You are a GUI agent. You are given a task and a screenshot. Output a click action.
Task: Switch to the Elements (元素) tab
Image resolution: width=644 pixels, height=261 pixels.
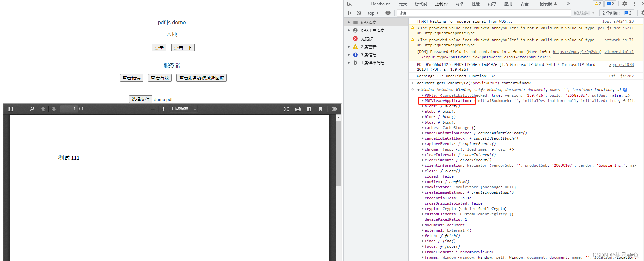(403, 4)
